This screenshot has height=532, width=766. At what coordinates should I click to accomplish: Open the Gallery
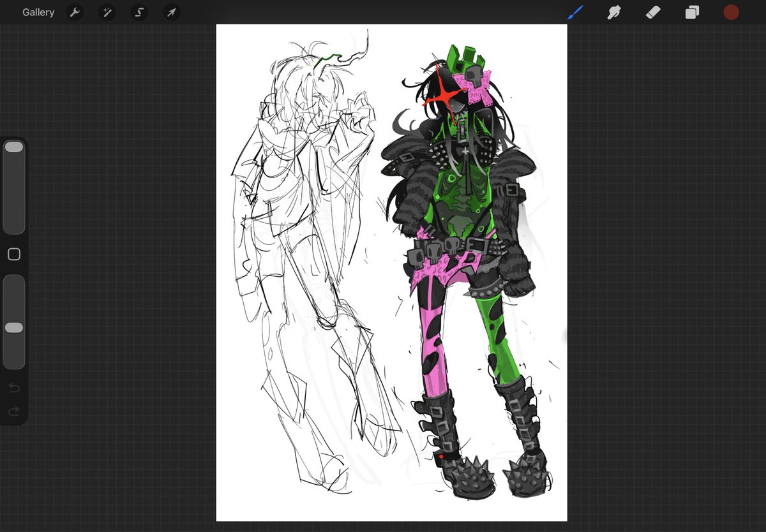[38, 12]
